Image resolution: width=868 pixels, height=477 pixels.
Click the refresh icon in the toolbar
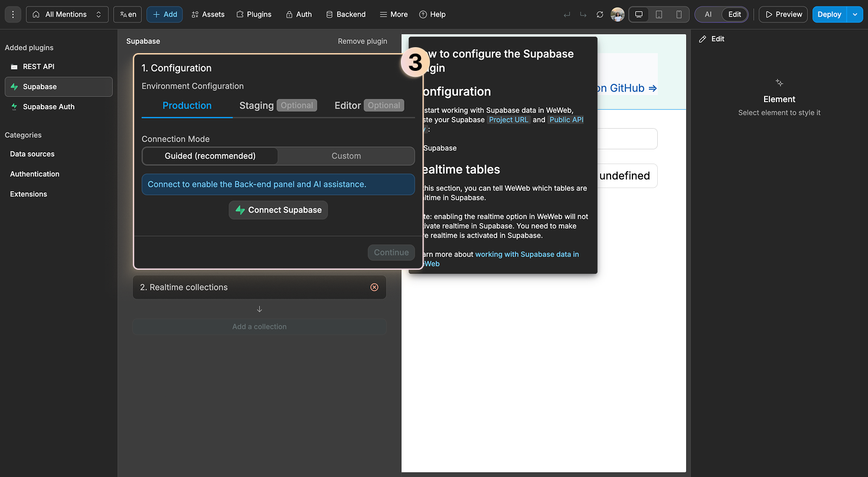pyautogui.click(x=600, y=14)
